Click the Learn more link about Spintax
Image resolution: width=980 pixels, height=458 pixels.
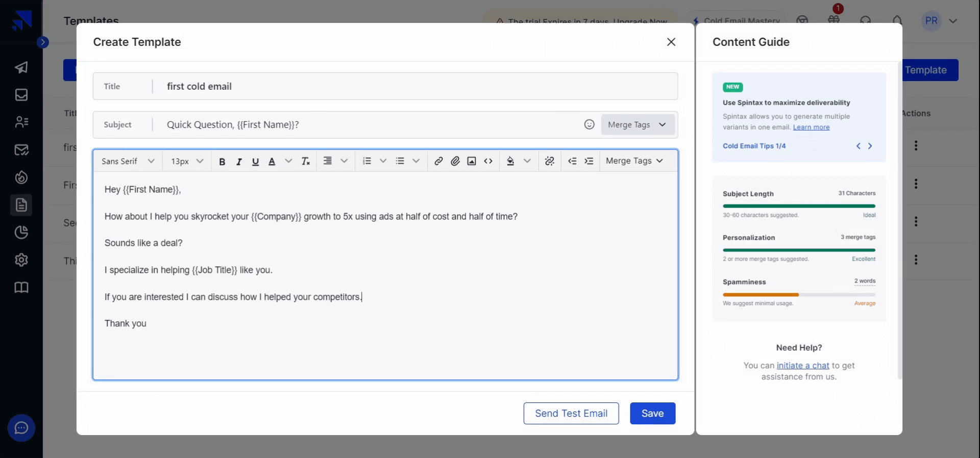(811, 127)
